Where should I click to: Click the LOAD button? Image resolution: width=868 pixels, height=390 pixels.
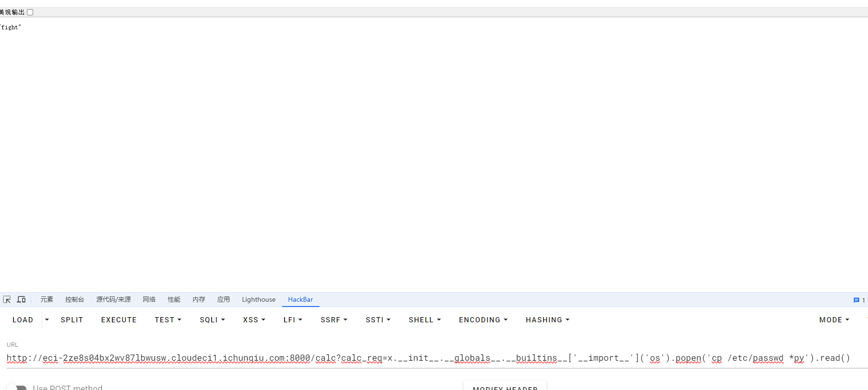click(x=23, y=320)
